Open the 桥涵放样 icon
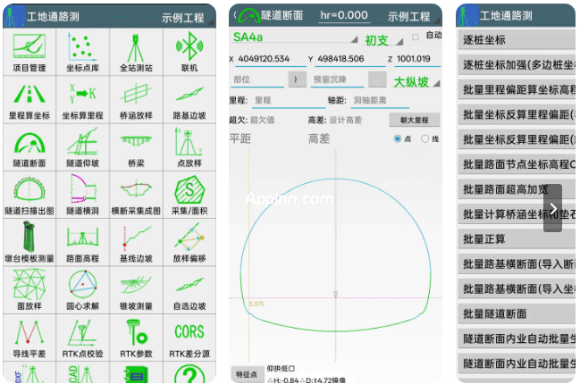Viewport: 580px width, 392px height. coord(136,100)
